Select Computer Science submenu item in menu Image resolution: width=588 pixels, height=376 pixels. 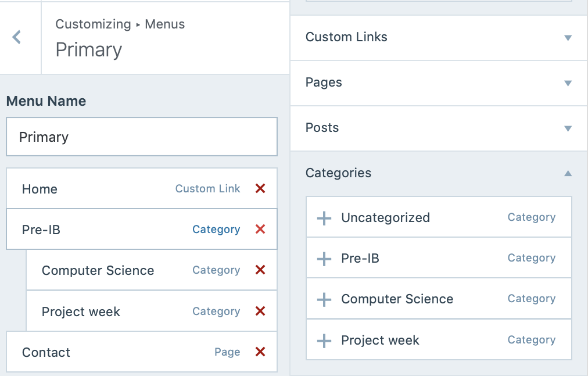[98, 270]
